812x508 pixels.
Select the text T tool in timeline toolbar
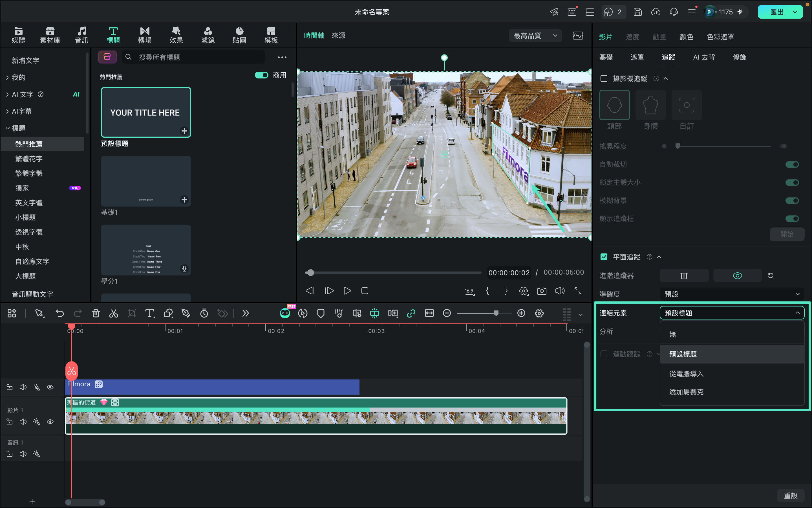[x=150, y=314]
